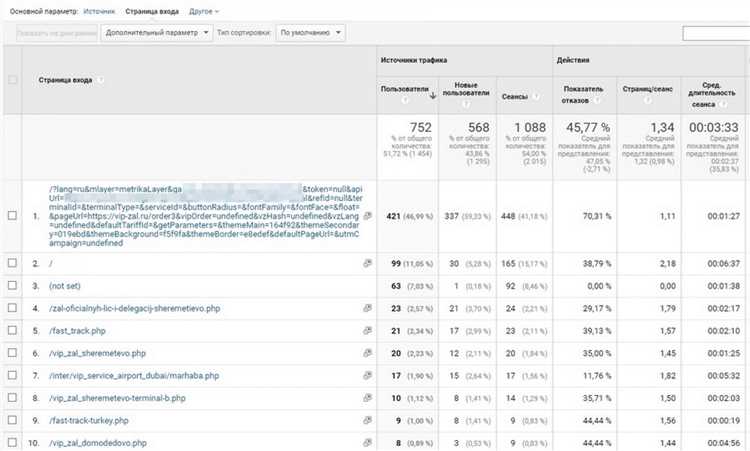
Task: Open external link icon for /vip_zal_sheremetevo.php row
Action: (x=368, y=353)
